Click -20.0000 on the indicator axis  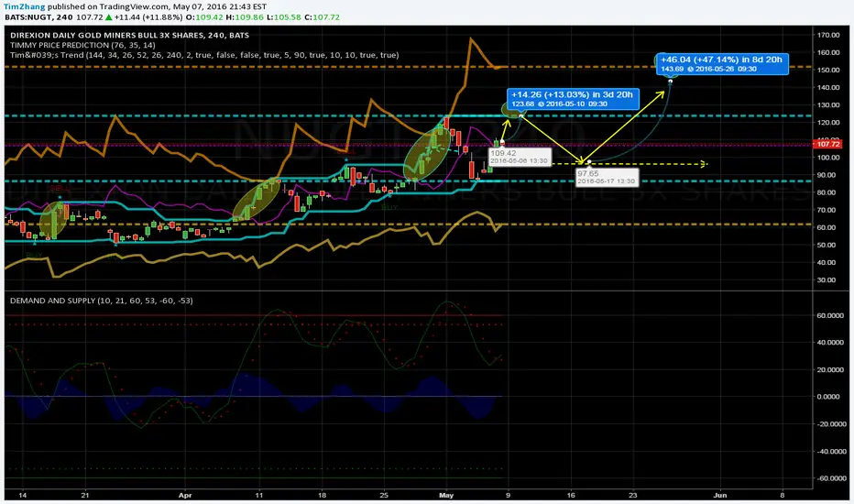(x=830, y=424)
